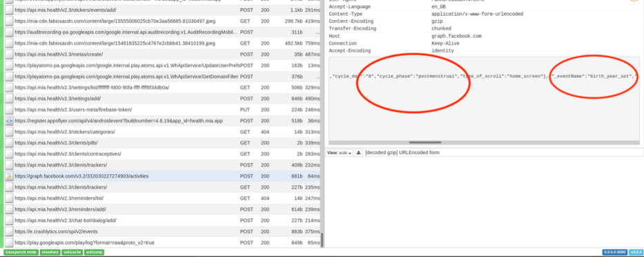Click the code icon of the register.appsflyer.com flow

9,121
